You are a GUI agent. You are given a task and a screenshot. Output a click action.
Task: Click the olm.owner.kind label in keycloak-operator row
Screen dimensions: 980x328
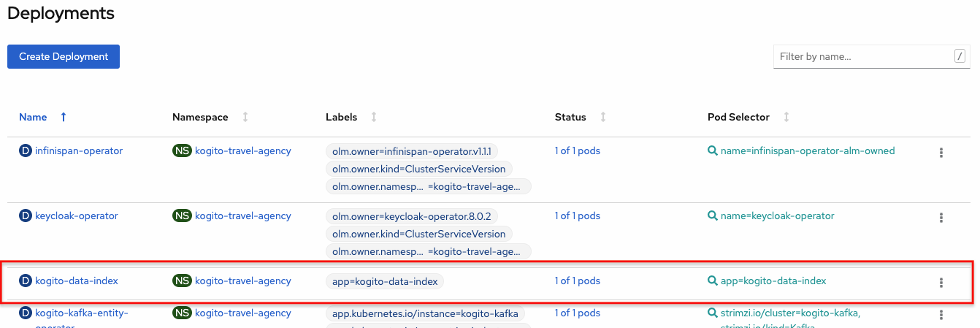click(419, 234)
